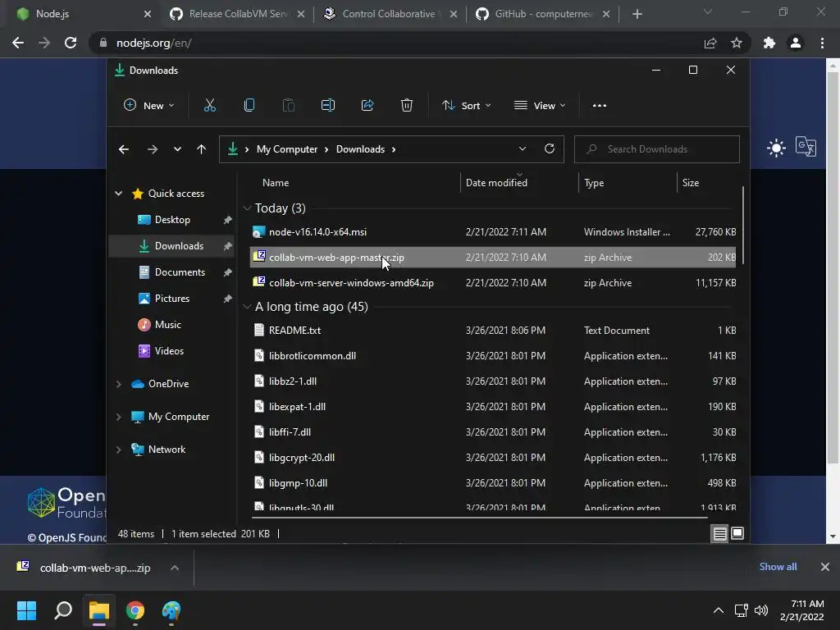
Task: Click the Share icon in Explorer toolbar
Action: pyautogui.click(x=367, y=106)
